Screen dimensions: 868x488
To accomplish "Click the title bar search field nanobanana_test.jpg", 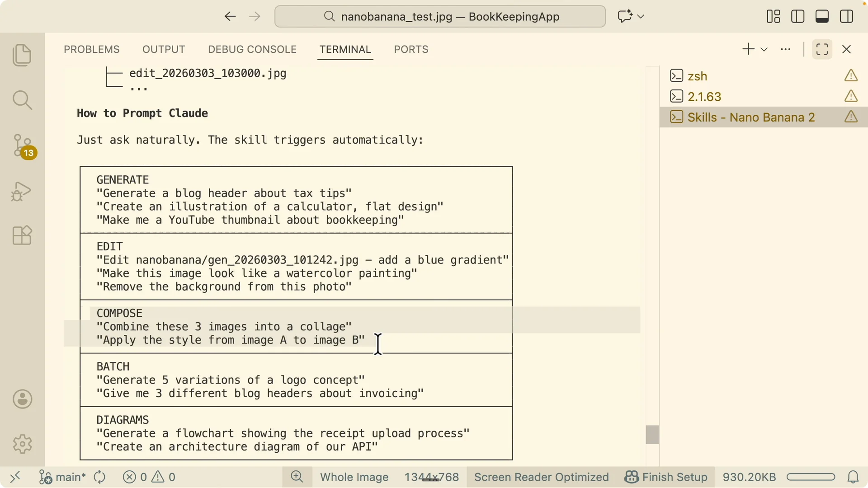I will pyautogui.click(x=440, y=17).
